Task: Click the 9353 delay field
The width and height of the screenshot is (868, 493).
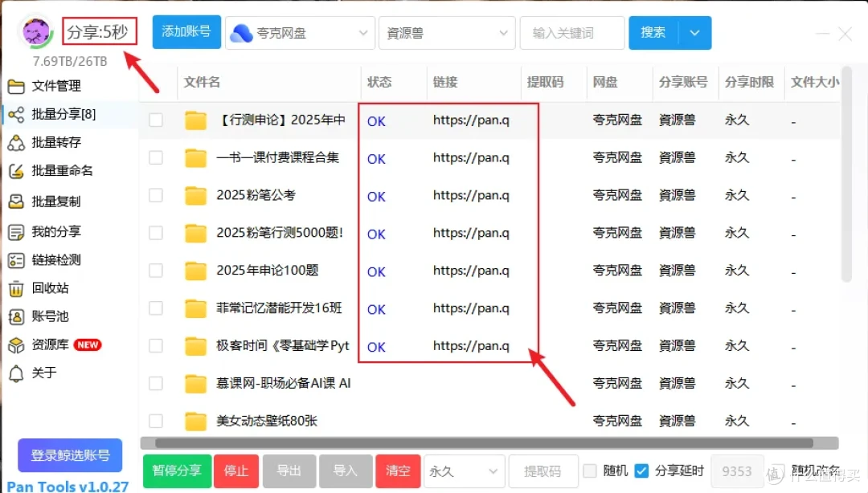Action: pyautogui.click(x=737, y=471)
